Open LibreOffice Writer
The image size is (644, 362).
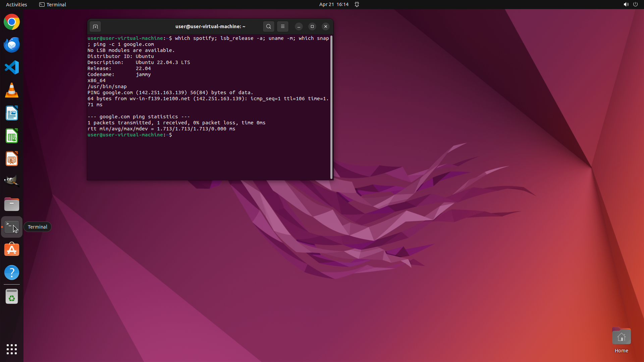[12, 113]
